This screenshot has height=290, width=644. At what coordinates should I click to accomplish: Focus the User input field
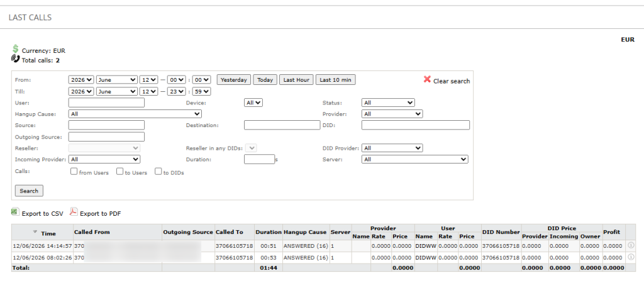click(x=106, y=103)
